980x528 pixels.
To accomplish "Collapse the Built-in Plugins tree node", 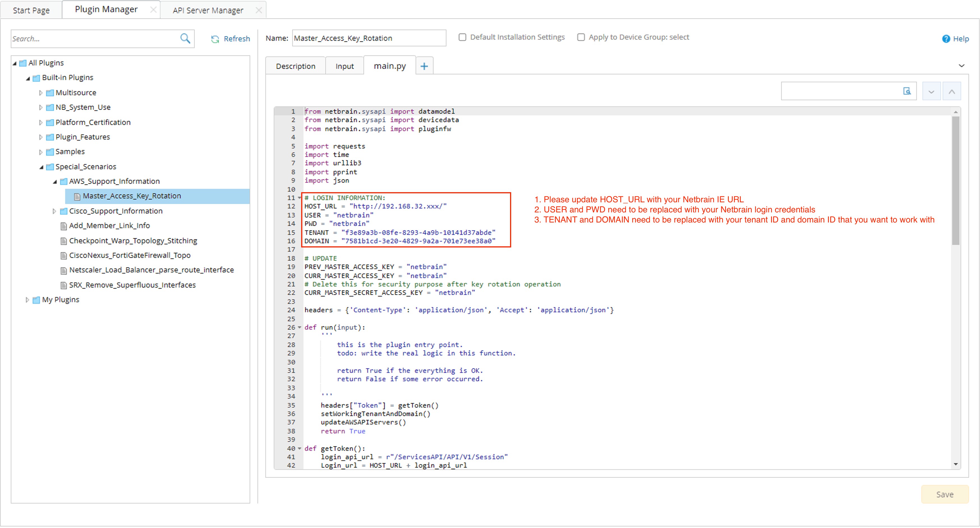I will 27,78.
